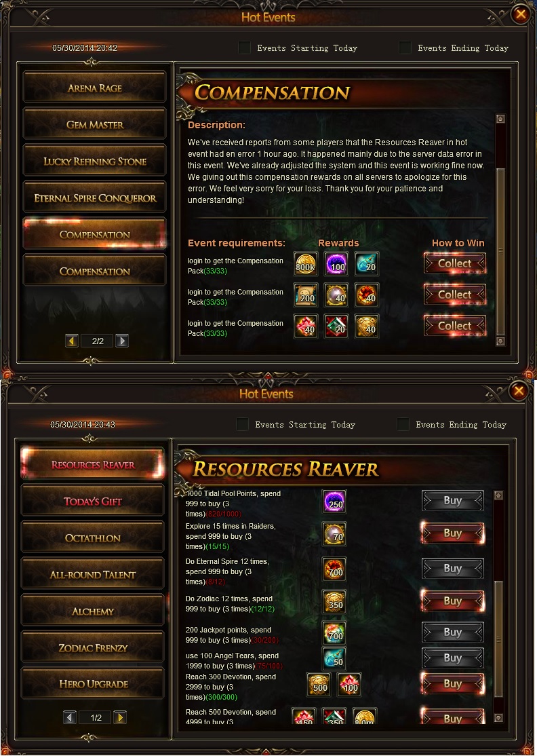Go to previous page from 2/2 pager

pos(72,341)
